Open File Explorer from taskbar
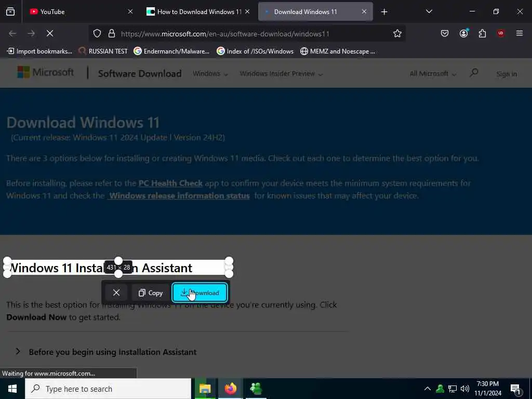Screen dimensions: 532x399 205,389
